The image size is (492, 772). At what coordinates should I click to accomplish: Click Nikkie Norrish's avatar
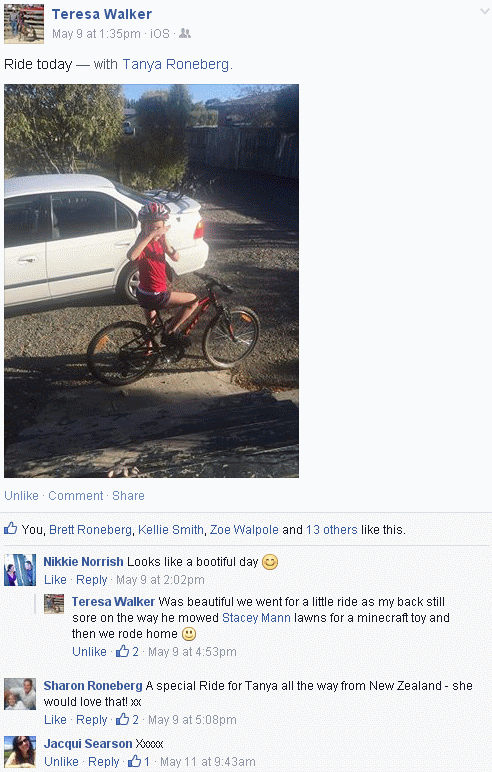point(20,570)
